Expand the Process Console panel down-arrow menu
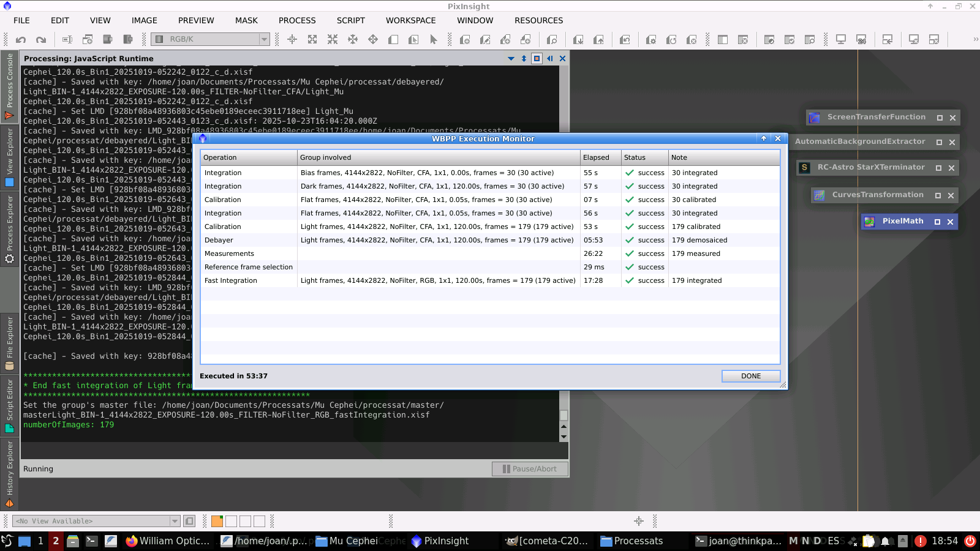The width and height of the screenshot is (980, 551). tap(511, 59)
